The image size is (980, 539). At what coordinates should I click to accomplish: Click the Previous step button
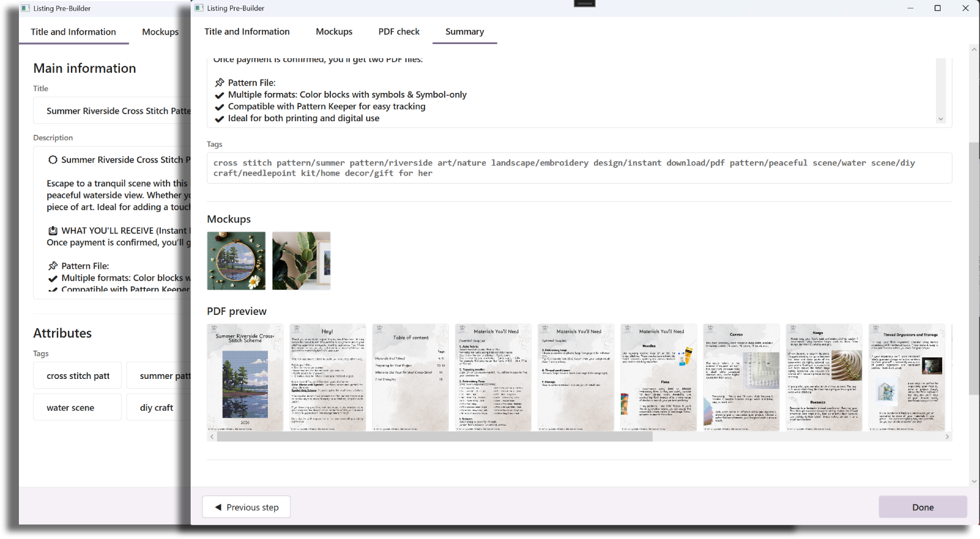tap(246, 507)
